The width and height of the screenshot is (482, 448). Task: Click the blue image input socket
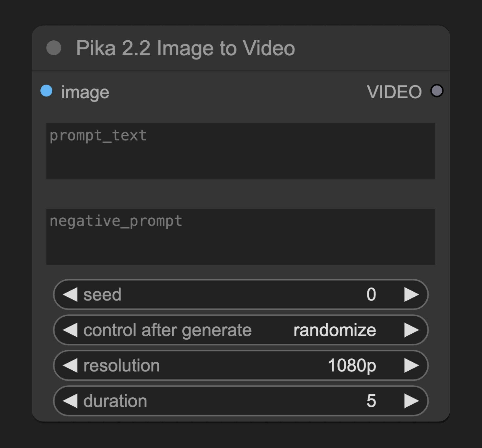47,91
